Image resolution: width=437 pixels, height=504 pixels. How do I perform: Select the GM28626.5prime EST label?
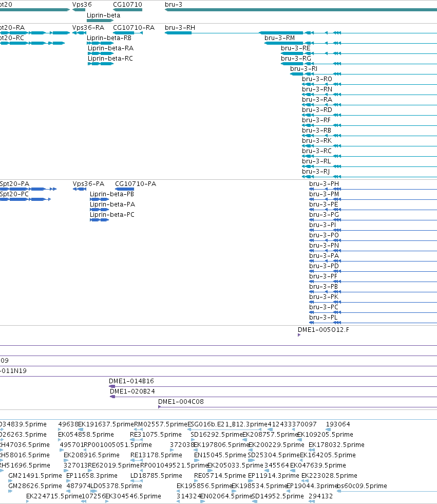[35, 486]
